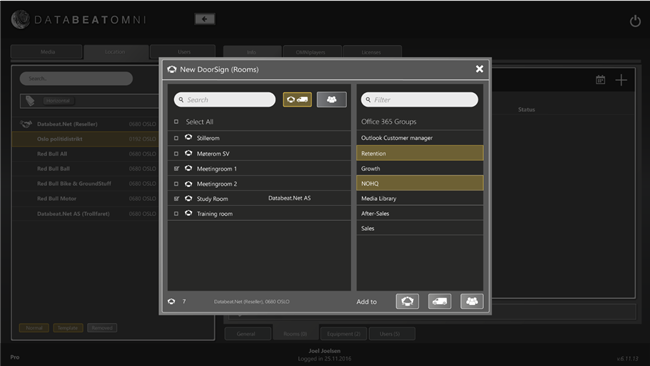The height and width of the screenshot is (366, 650).
Task: Check the Meetingroom 2 checkbox
Action: pyautogui.click(x=176, y=184)
